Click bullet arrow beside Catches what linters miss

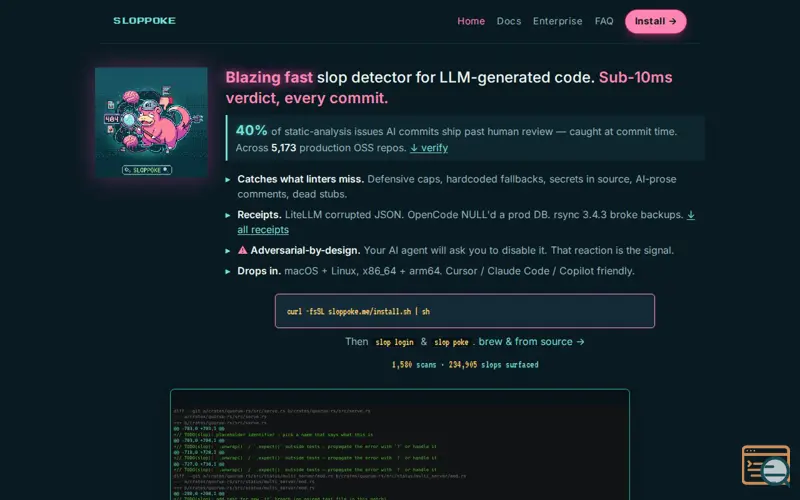tap(228, 180)
